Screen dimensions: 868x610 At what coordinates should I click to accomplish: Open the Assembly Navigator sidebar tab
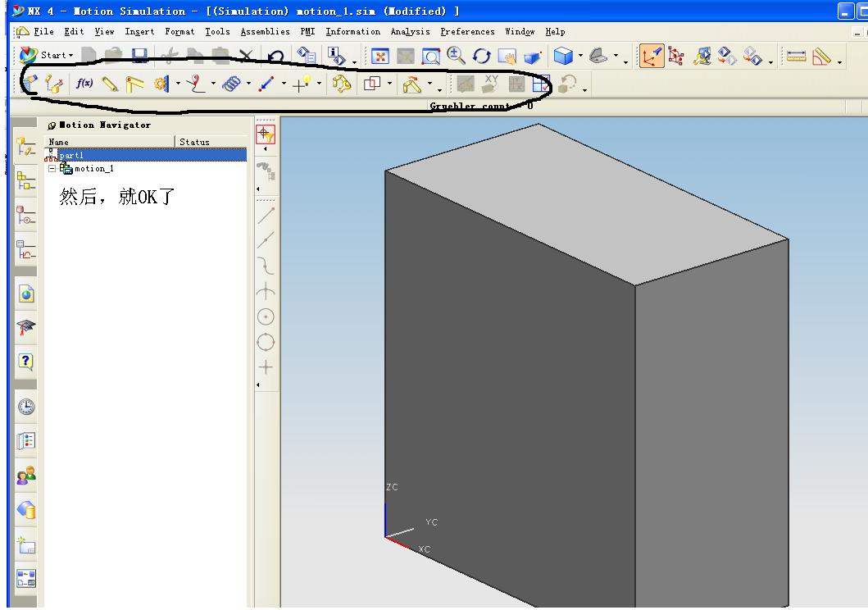pos(25,180)
